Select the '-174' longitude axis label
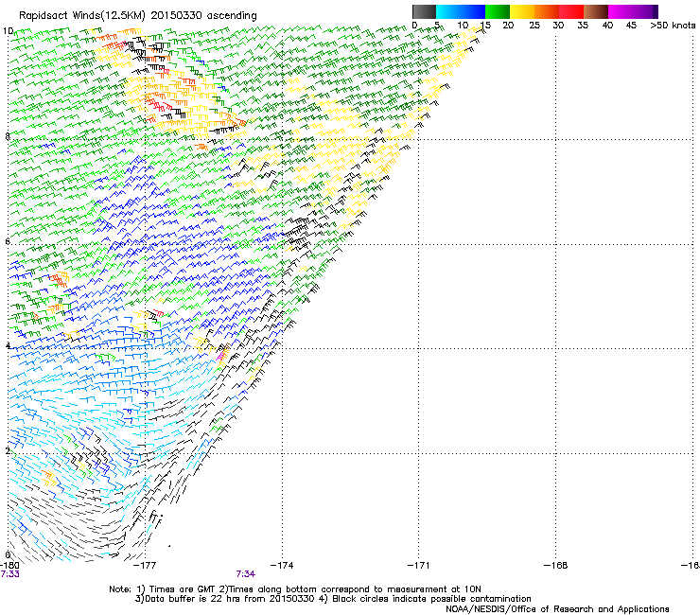 pos(282,566)
